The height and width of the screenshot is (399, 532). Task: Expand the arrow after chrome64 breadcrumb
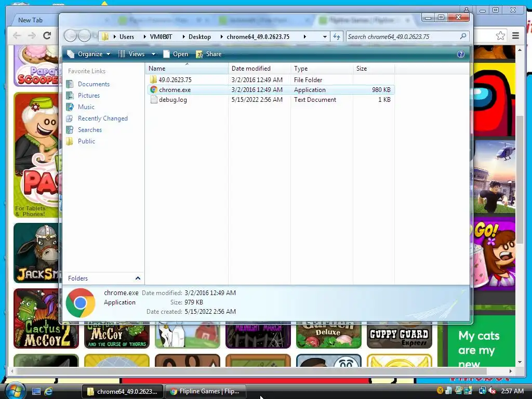coord(304,37)
